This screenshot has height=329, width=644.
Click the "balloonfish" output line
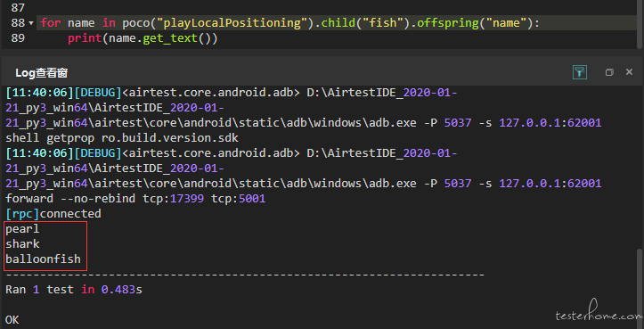pyautogui.click(x=43, y=259)
